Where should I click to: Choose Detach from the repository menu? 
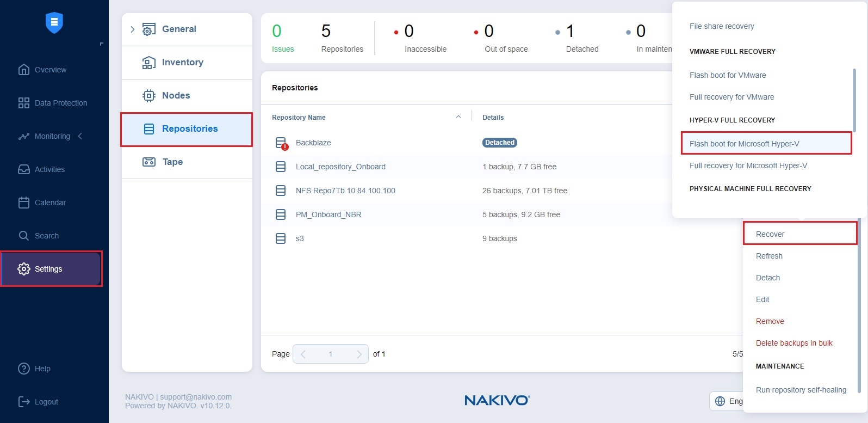767,278
